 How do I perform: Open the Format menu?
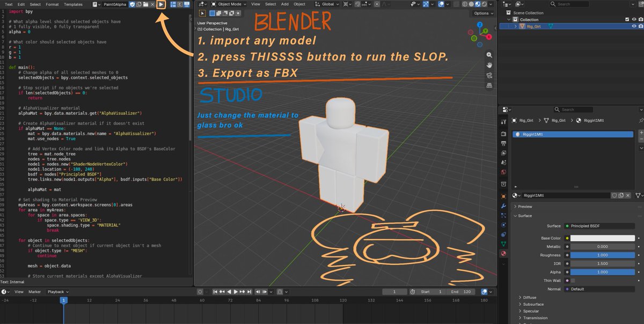click(52, 4)
